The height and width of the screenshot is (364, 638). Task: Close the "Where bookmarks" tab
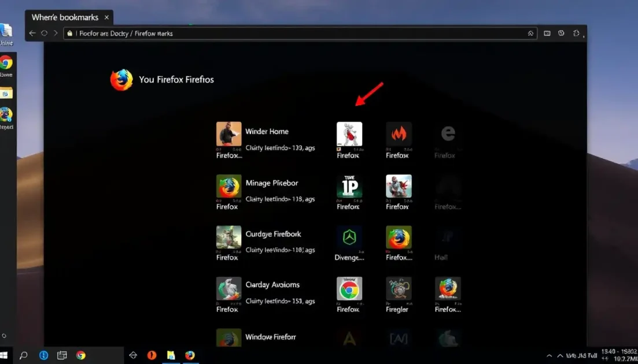tap(106, 17)
